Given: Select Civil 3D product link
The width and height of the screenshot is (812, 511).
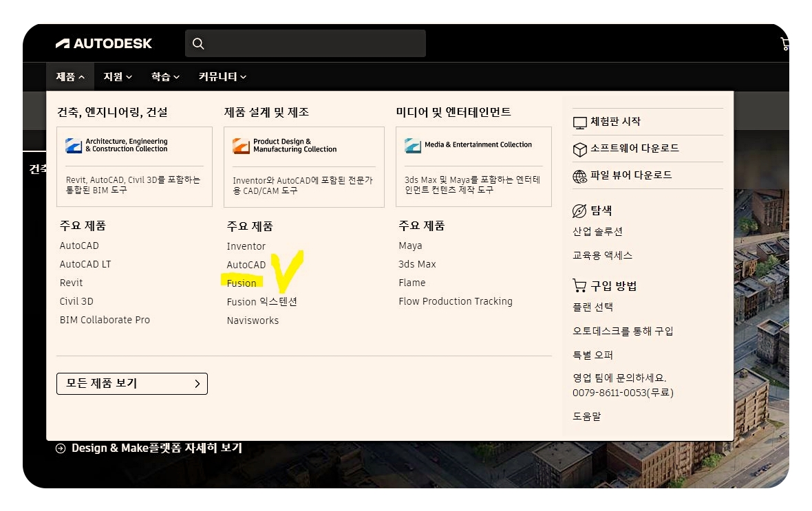Looking at the screenshot, I should pos(76,301).
